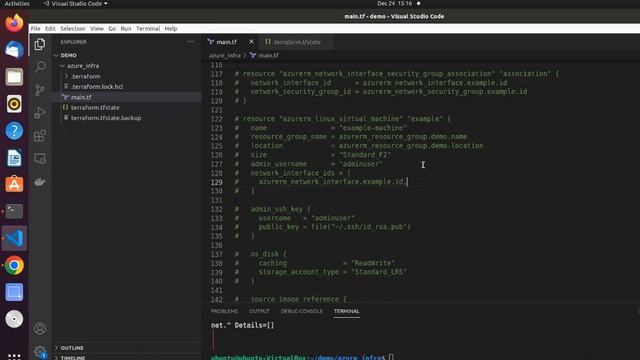Switch to the DEBUG CONSOLE tab

[302, 311]
